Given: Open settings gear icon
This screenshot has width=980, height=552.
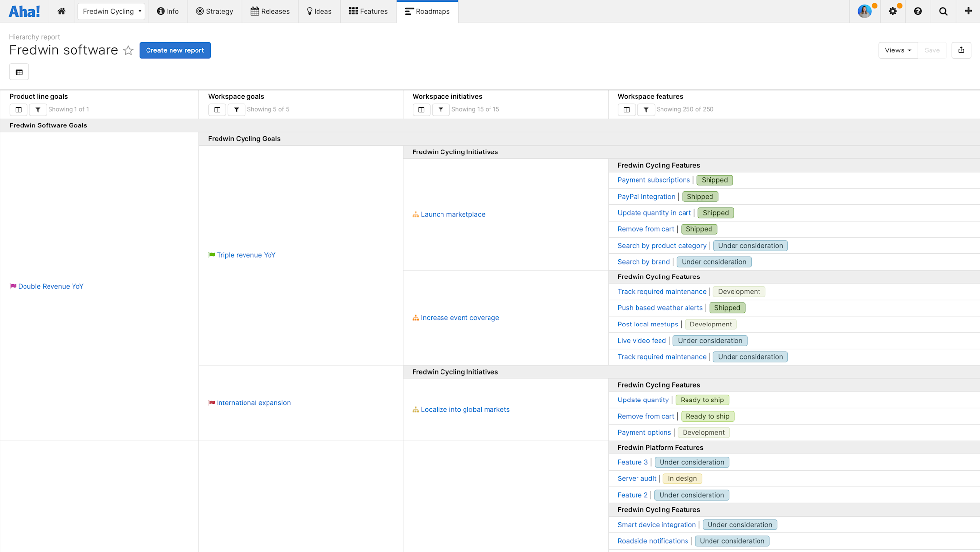Looking at the screenshot, I should coord(893,11).
